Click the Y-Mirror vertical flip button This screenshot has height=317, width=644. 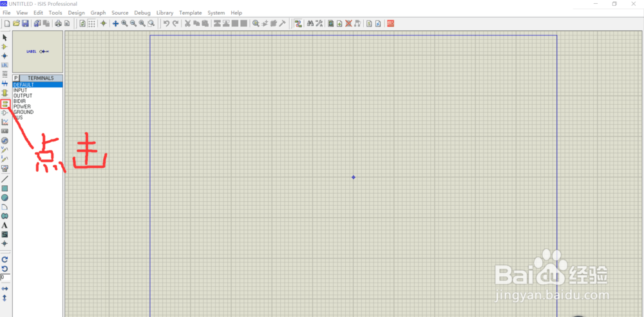tap(5, 298)
